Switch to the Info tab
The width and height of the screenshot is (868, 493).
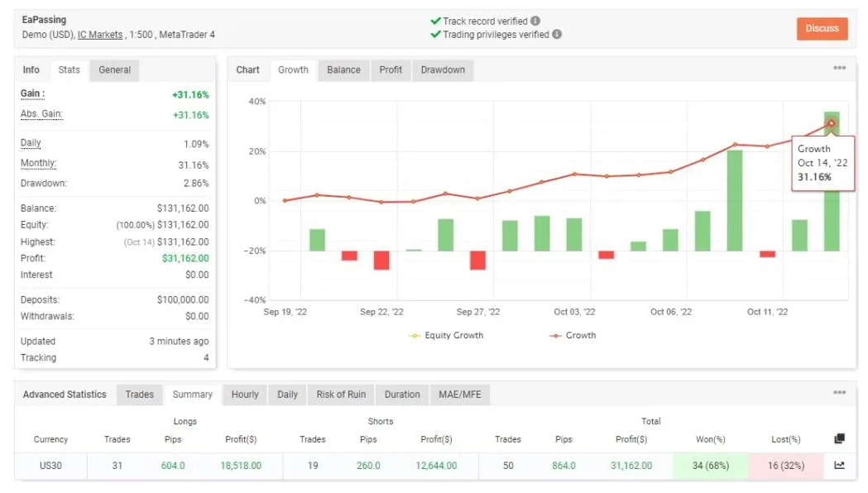[x=31, y=70]
